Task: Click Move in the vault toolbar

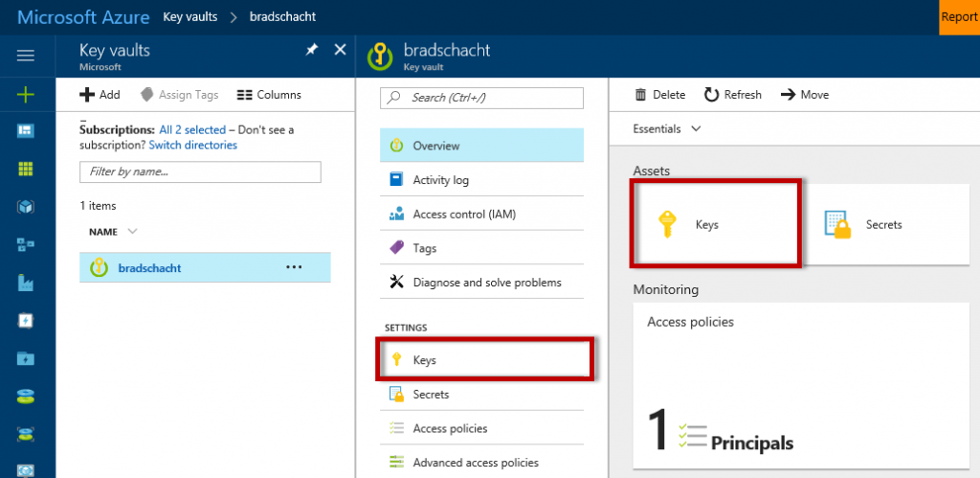Action: [805, 95]
